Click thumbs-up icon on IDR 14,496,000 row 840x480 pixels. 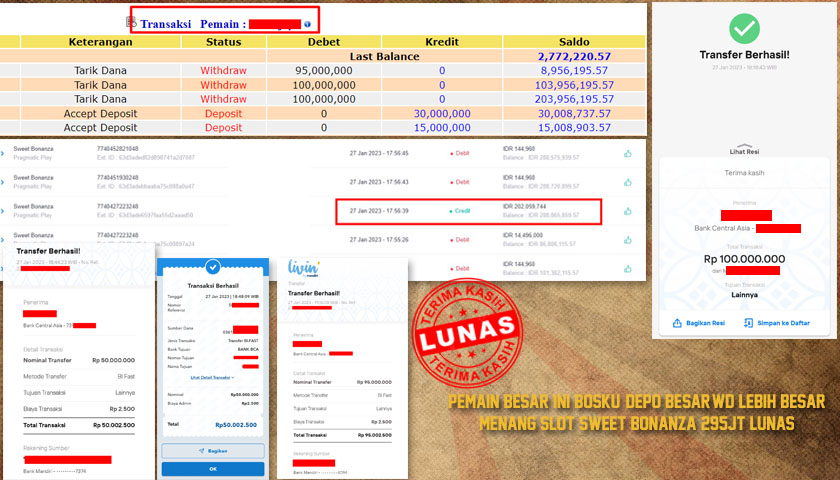(628, 240)
